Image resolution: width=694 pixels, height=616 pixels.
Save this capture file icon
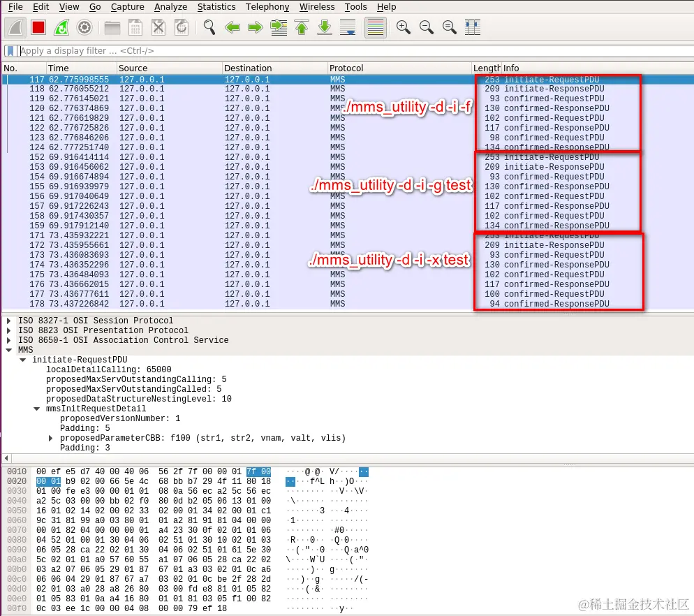tap(135, 27)
